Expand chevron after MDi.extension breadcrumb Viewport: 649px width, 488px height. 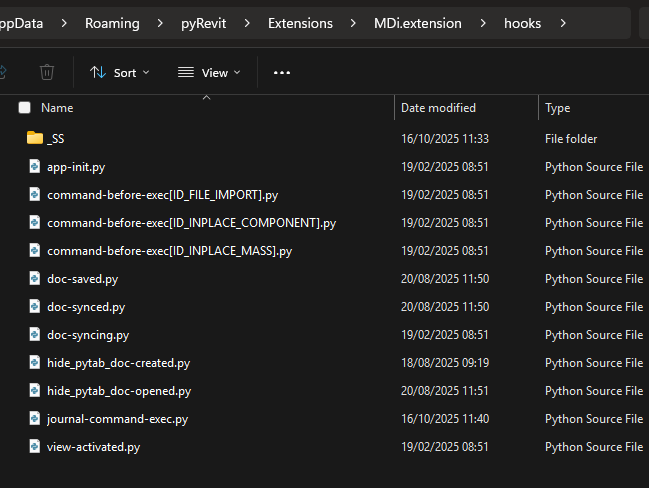click(483, 23)
